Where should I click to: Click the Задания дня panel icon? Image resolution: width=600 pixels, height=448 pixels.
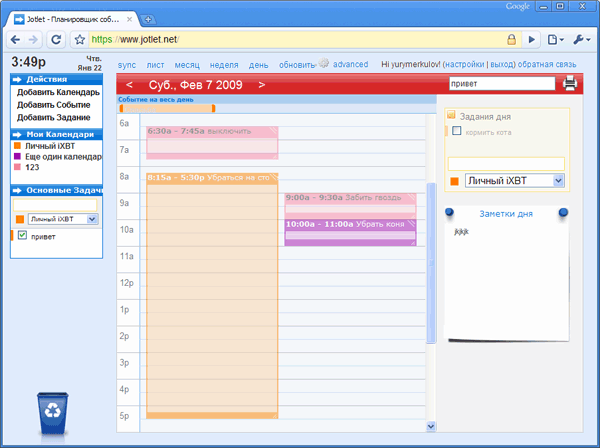pos(451,114)
